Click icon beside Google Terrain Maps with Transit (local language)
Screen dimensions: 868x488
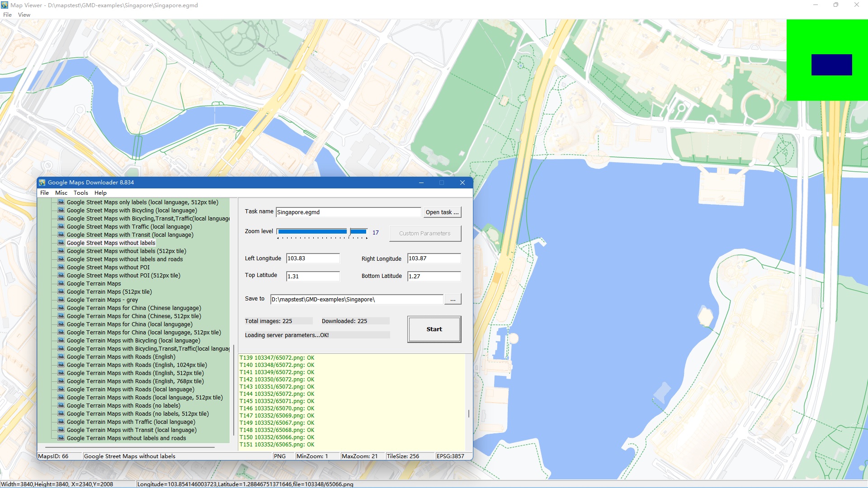[x=61, y=430]
